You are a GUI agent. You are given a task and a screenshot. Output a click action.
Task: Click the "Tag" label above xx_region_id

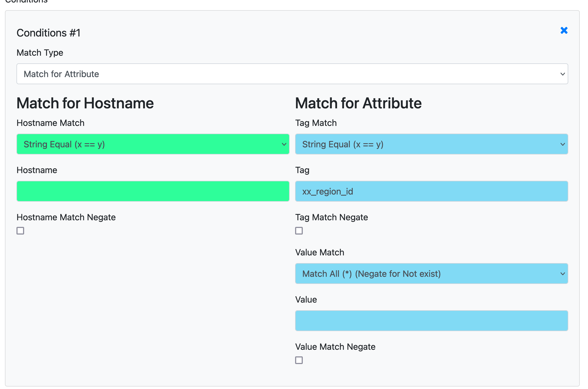302,170
